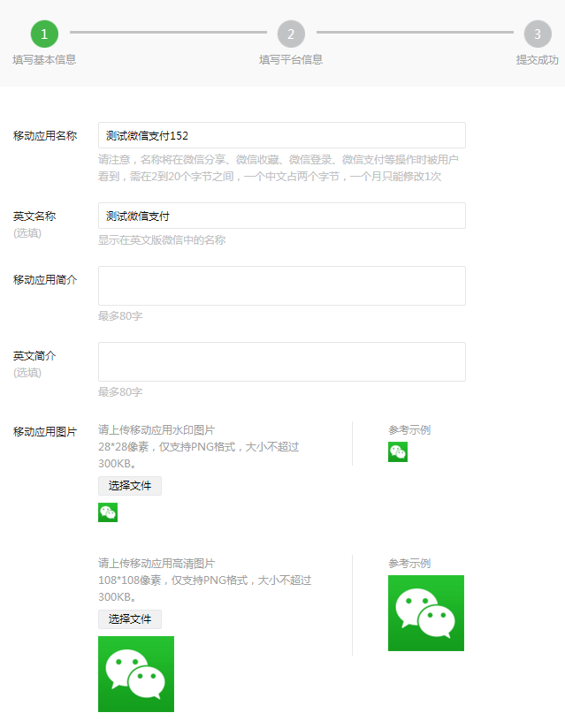Choose file for the 108*108 HD image
565x728 pixels.
[x=130, y=619]
